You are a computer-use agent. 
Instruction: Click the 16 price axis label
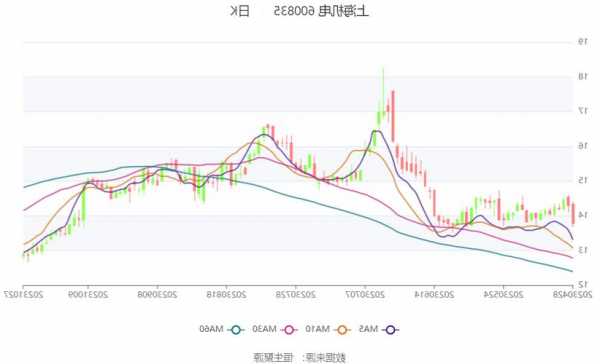point(582,145)
